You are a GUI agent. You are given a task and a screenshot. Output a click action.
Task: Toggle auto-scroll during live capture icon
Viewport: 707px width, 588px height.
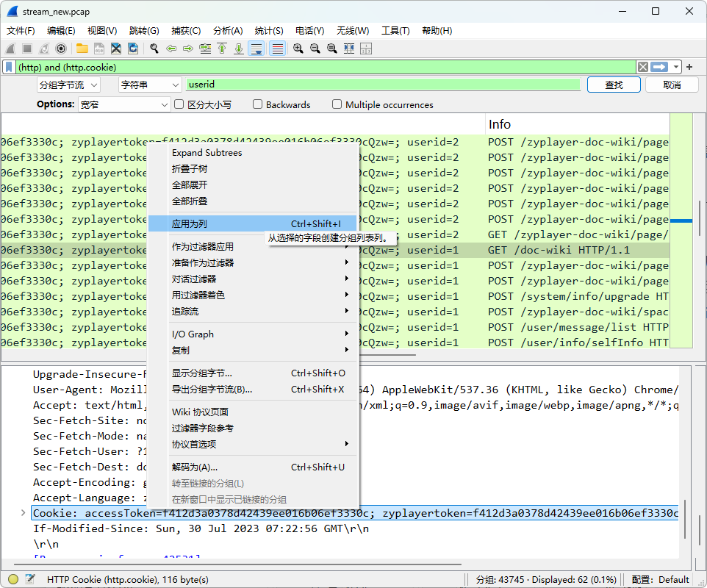256,49
